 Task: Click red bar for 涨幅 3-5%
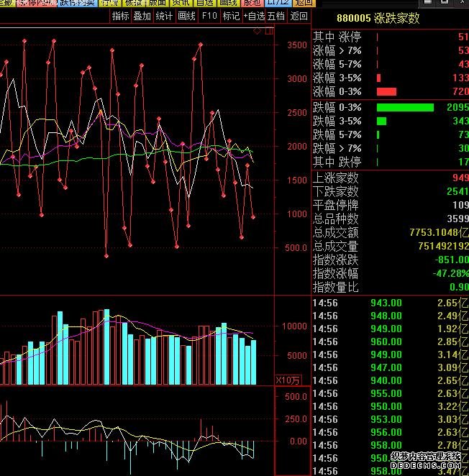click(379, 78)
